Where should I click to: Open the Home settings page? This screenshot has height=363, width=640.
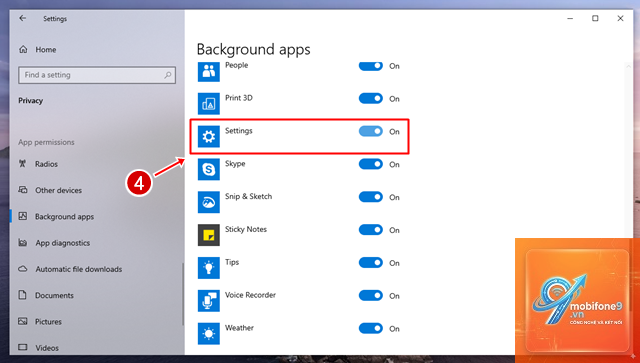click(x=46, y=49)
